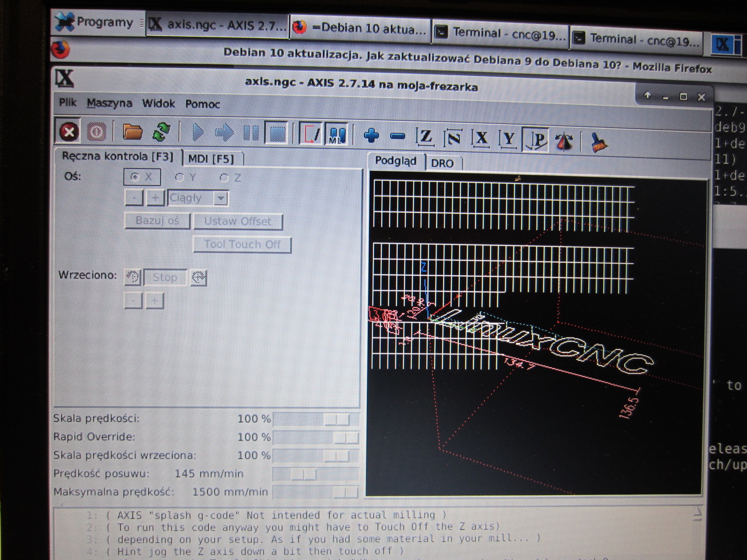Open the DRO tab

pyautogui.click(x=442, y=163)
